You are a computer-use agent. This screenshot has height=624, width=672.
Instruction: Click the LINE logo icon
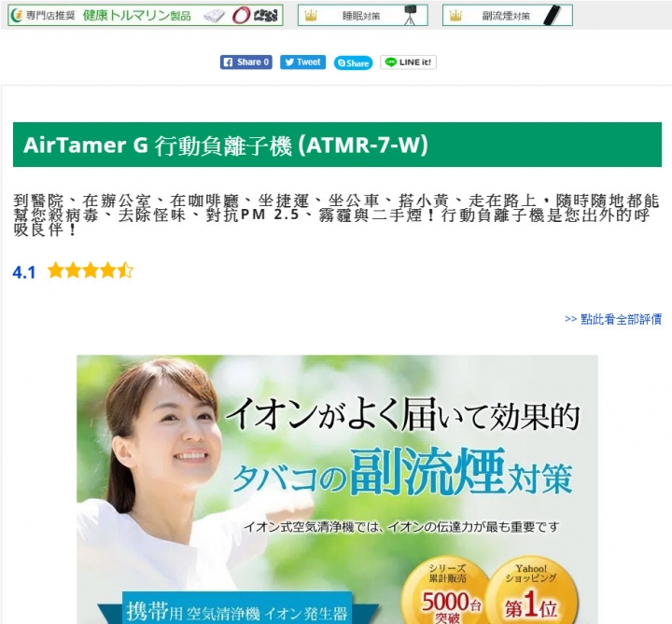(x=390, y=62)
